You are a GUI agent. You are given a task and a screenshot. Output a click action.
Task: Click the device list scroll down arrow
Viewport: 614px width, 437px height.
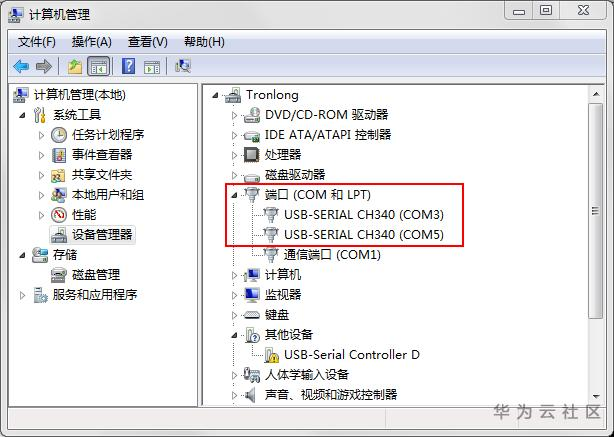coord(596,397)
